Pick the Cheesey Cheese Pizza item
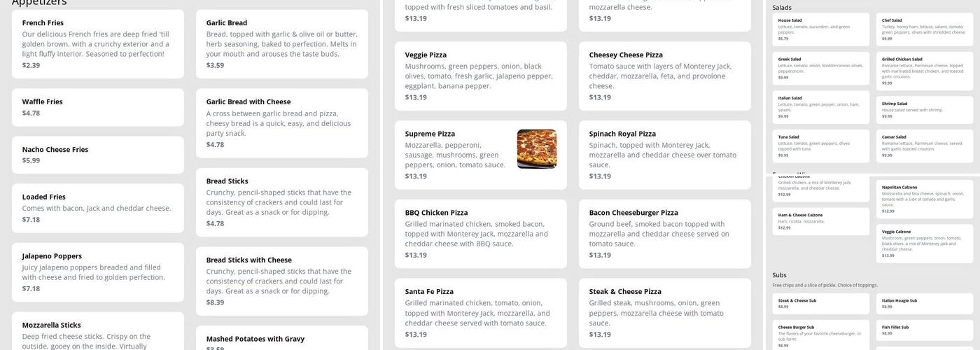The width and height of the screenshot is (980, 350). point(664,76)
